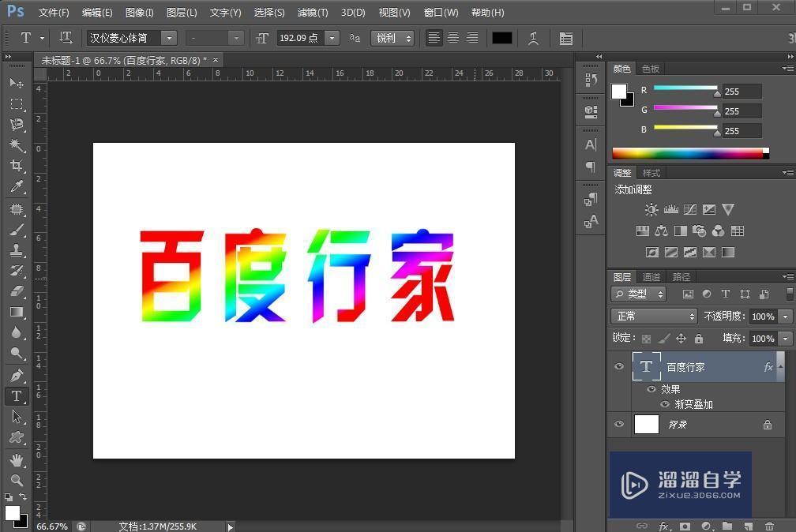
Task: Select the Horizontal Type tool in toolbox
Action: [x=17, y=396]
